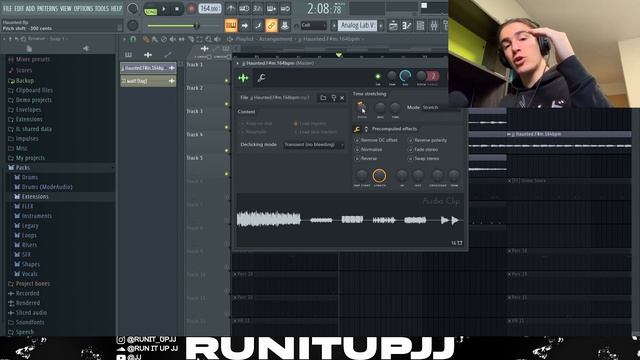Image resolution: width=640 pixels, height=360 pixels.
Task: Click the green plus icon in channel window
Action: [x=243, y=78]
